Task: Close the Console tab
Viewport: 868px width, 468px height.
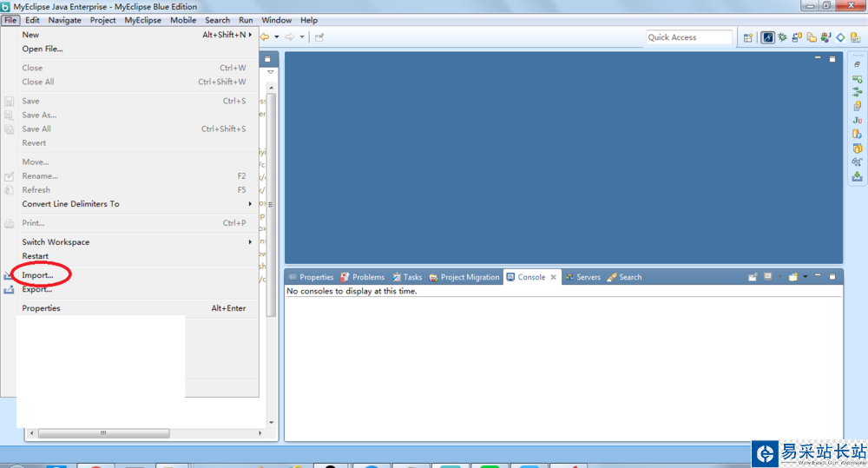Action: click(x=553, y=277)
